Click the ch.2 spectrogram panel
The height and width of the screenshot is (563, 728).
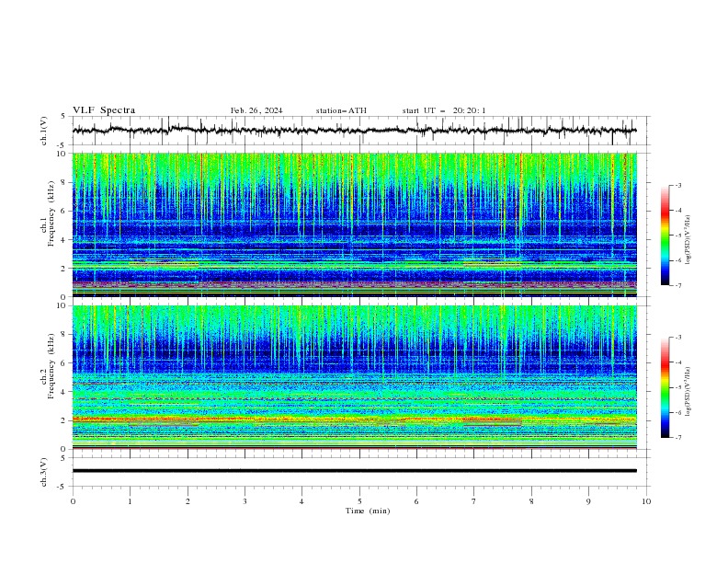coord(355,377)
